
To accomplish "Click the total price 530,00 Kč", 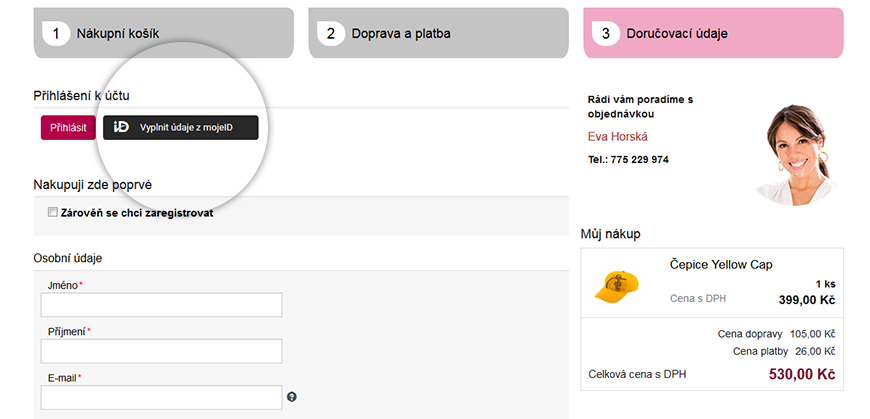I will point(802,374).
